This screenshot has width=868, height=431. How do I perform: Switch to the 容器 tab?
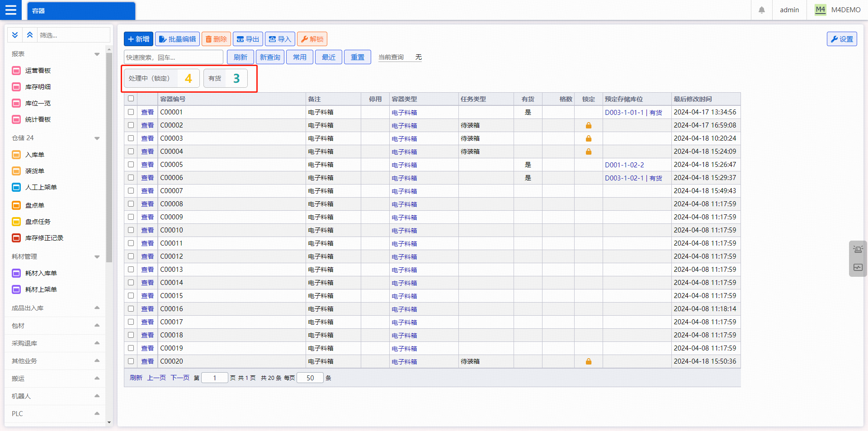(81, 11)
